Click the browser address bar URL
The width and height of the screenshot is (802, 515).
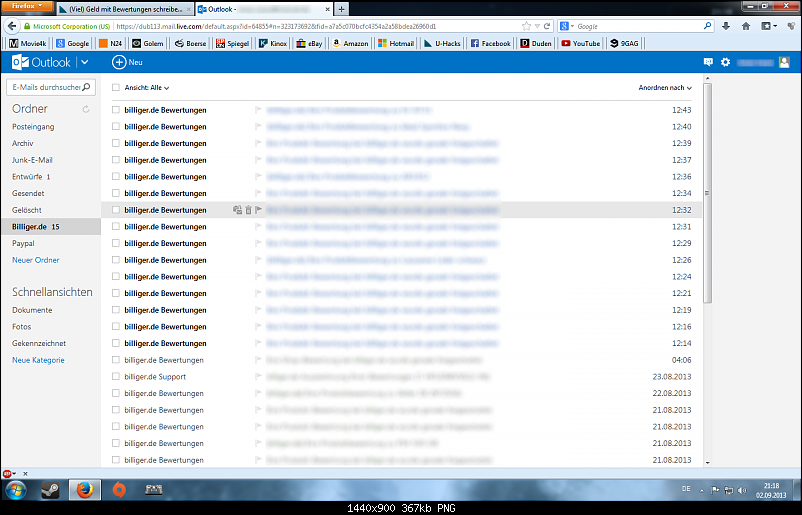276,26
